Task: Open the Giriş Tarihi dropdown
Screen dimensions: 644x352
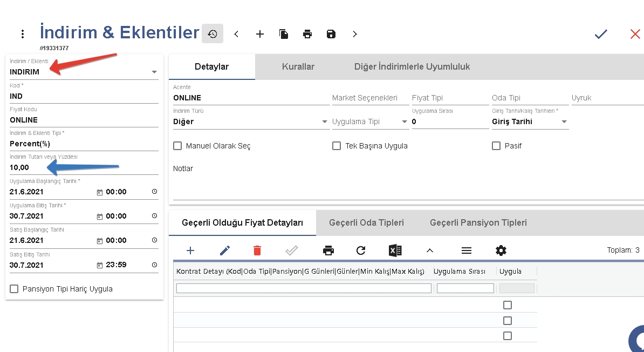Action: [x=564, y=122]
